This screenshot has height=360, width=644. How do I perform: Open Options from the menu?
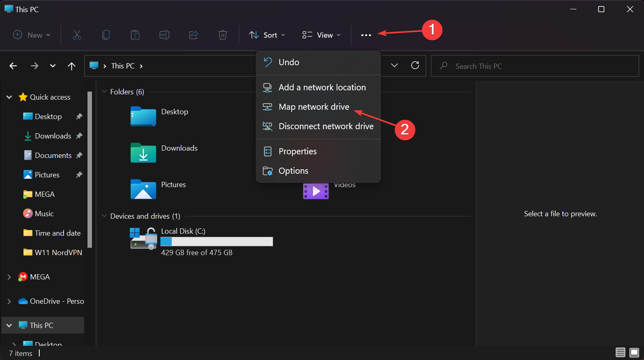click(x=318, y=171)
